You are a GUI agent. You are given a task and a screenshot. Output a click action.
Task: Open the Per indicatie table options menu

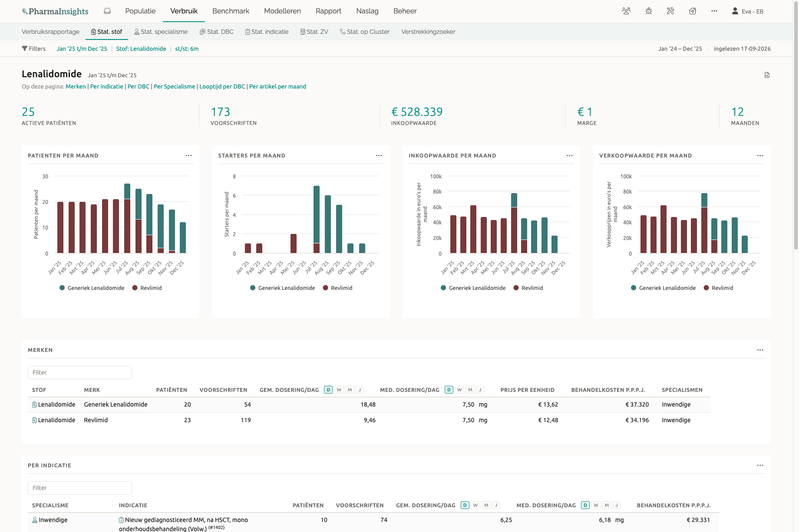760,465
